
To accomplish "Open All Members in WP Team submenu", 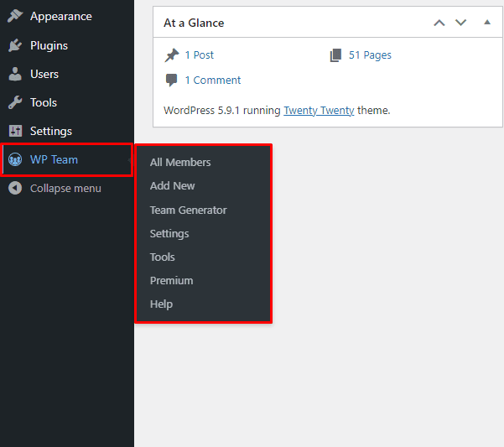I will pyautogui.click(x=180, y=163).
